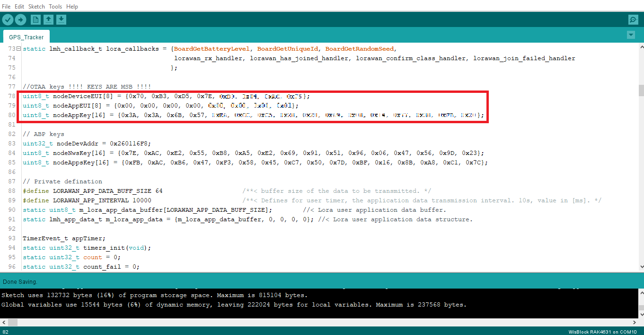644x335 pixels.
Task: Collapse the code fold at line 73
Action: pos(18,49)
